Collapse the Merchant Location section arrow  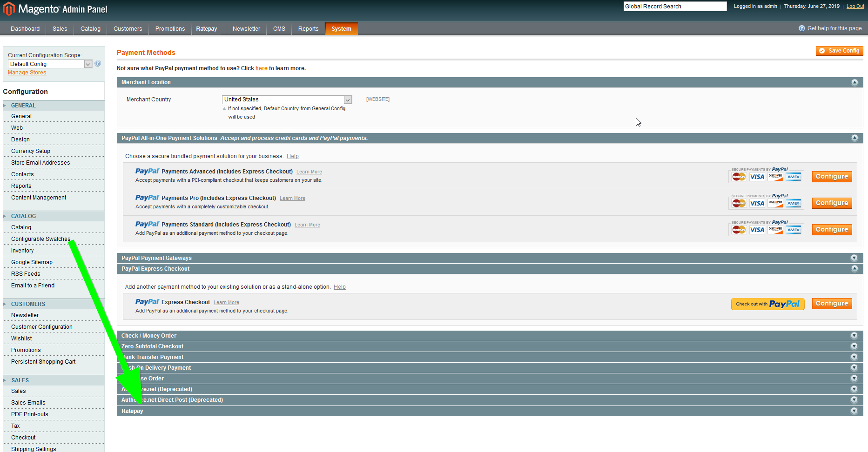854,82
